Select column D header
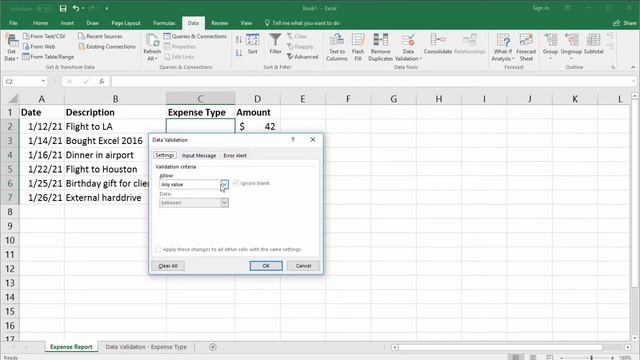The image size is (640, 360). 258,99
